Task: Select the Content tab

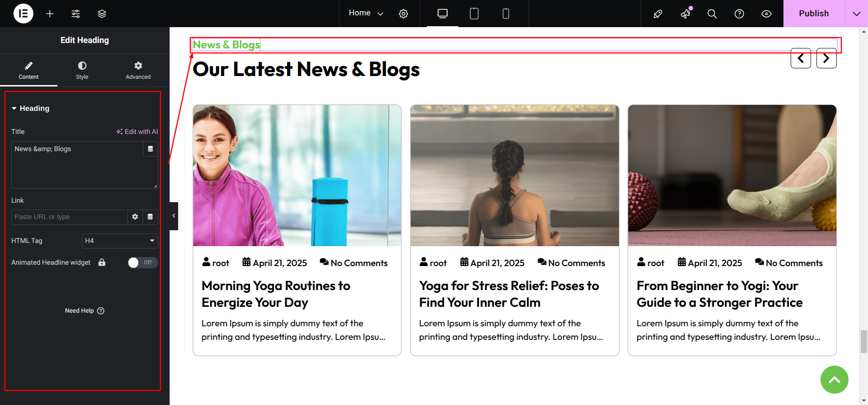Action: coord(28,71)
